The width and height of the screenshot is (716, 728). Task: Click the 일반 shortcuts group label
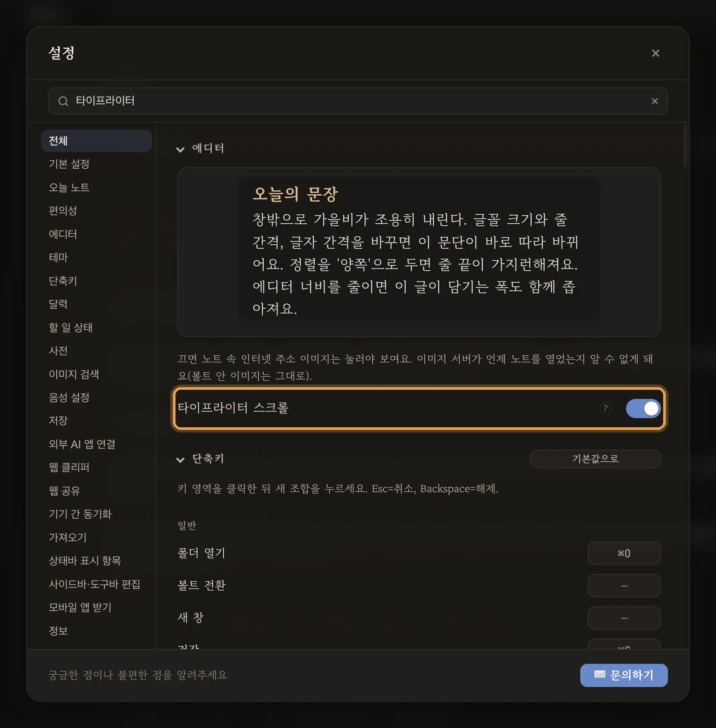point(187,525)
